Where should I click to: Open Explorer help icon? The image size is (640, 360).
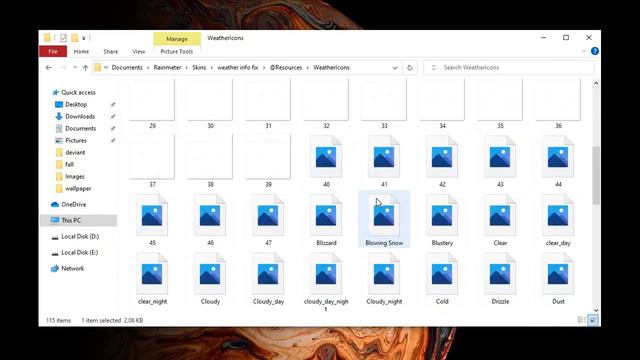pyautogui.click(x=595, y=51)
